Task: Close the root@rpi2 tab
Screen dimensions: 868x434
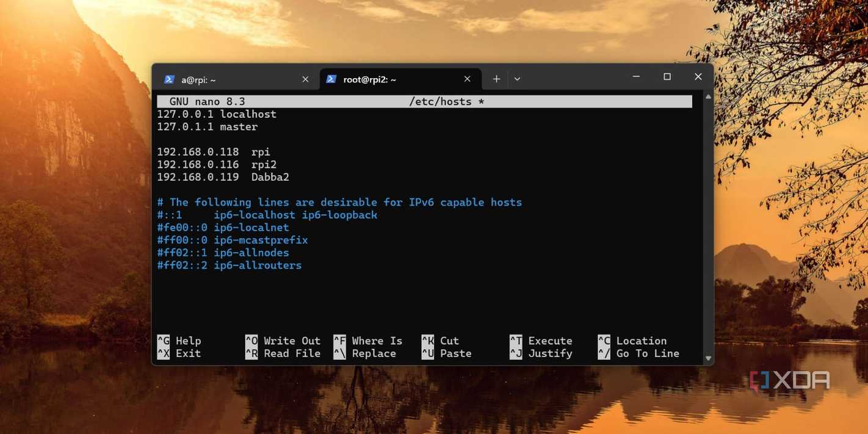Action: coord(467,79)
